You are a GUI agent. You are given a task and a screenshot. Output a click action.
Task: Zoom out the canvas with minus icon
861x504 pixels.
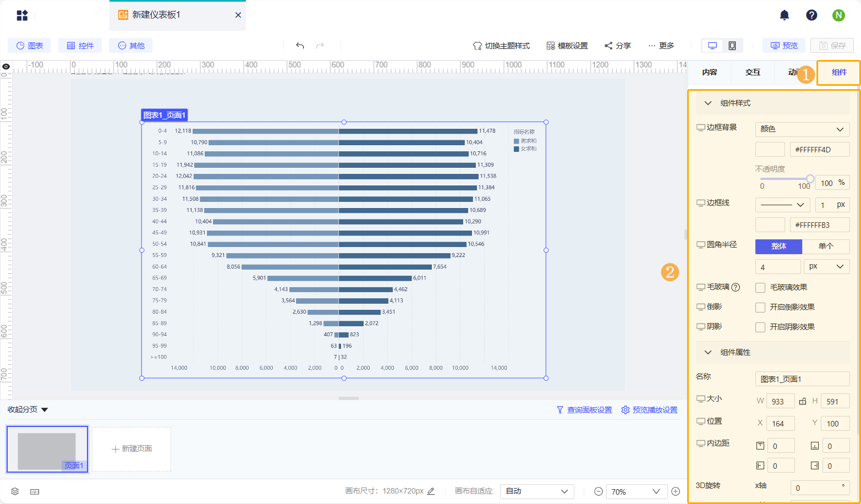(598, 491)
